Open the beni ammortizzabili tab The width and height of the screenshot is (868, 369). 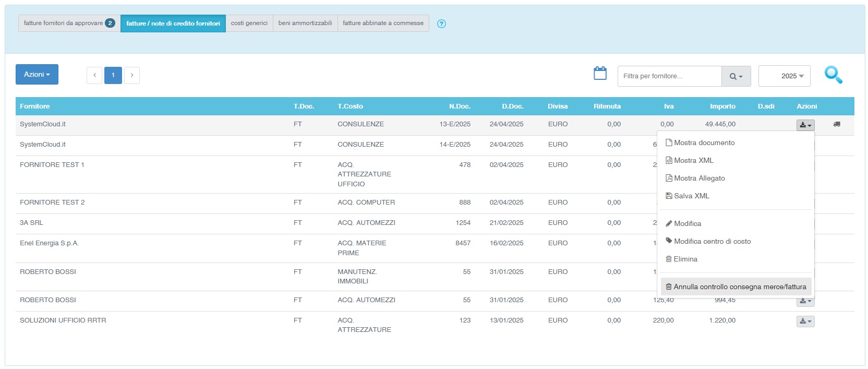[x=305, y=23]
